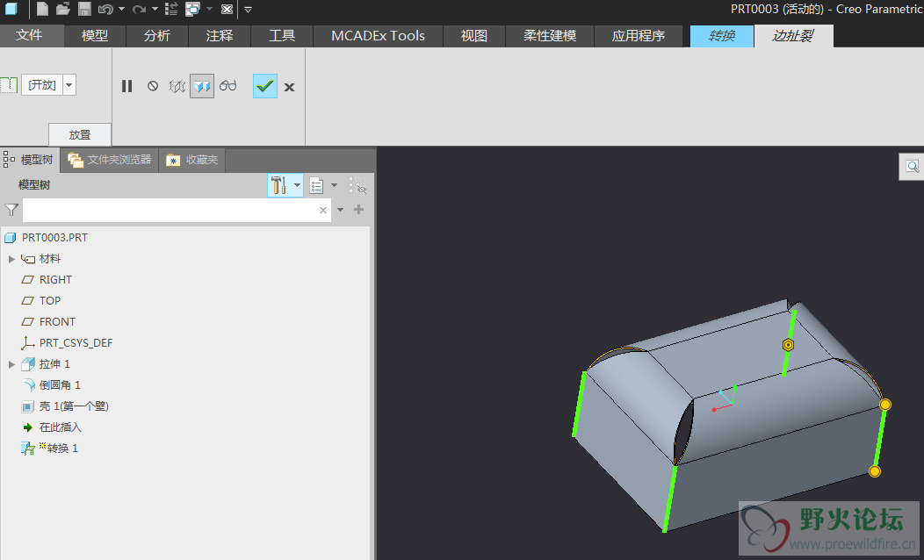Image resolution: width=924 pixels, height=560 pixels.
Task: Switch to the 应用程序 ribbon tab
Action: point(639,36)
